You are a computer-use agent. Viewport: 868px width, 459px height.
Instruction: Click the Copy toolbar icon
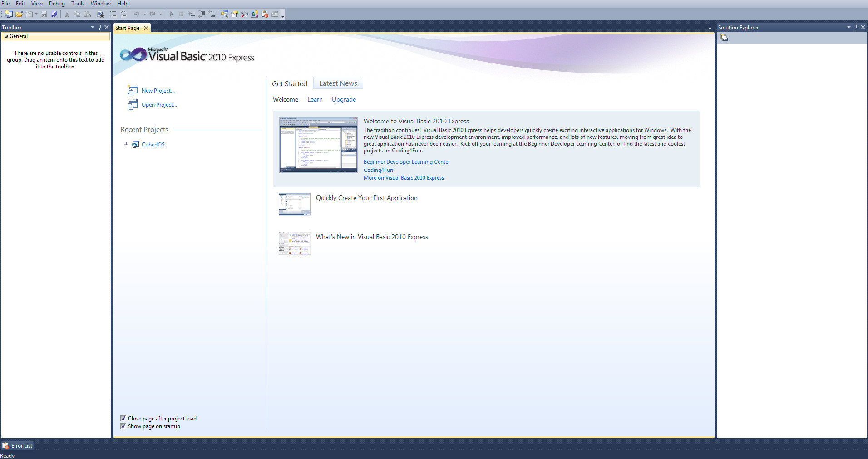77,14
